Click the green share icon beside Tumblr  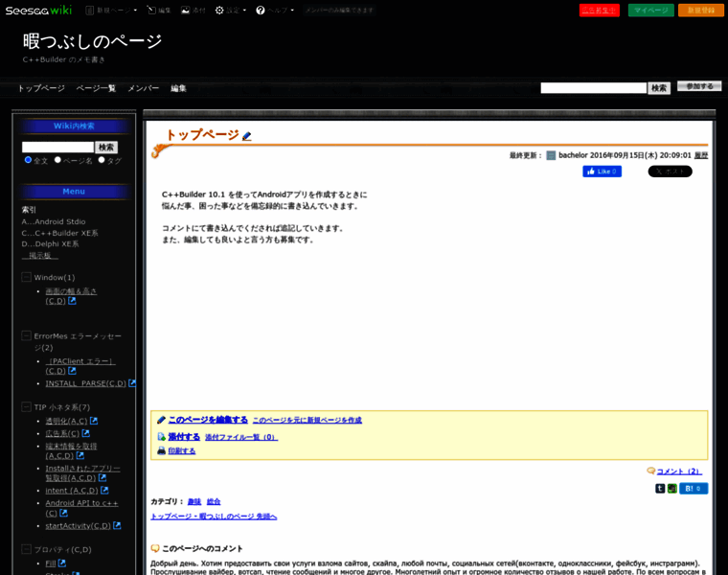tap(672, 489)
